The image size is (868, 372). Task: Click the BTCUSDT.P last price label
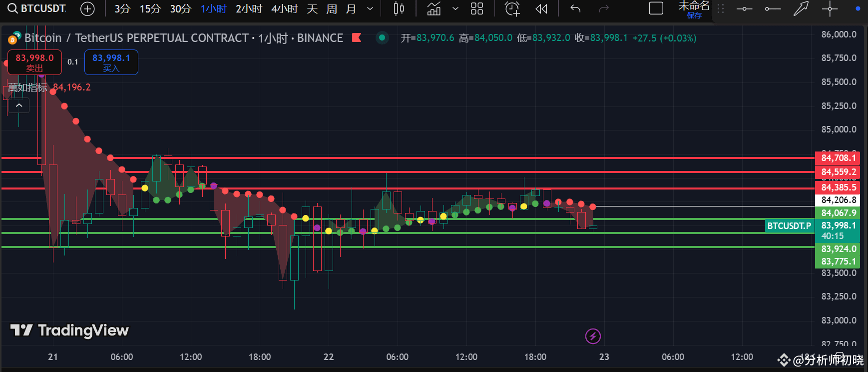(x=789, y=226)
